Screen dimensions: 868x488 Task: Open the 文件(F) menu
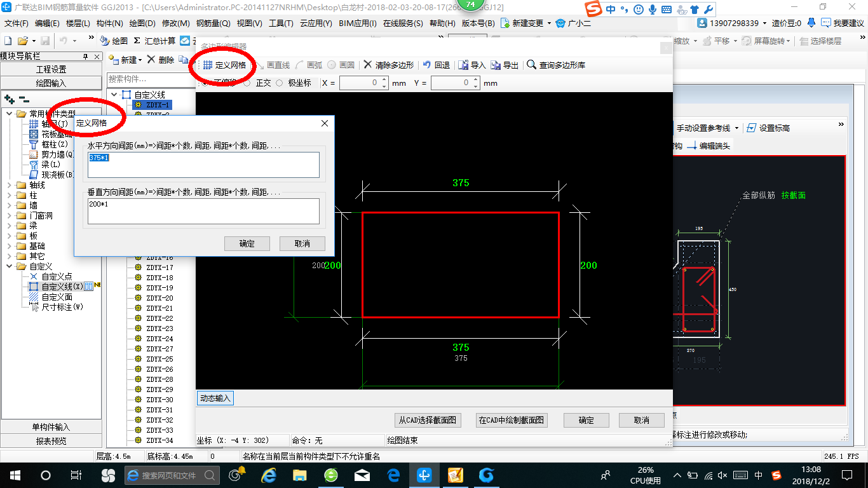(17, 23)
